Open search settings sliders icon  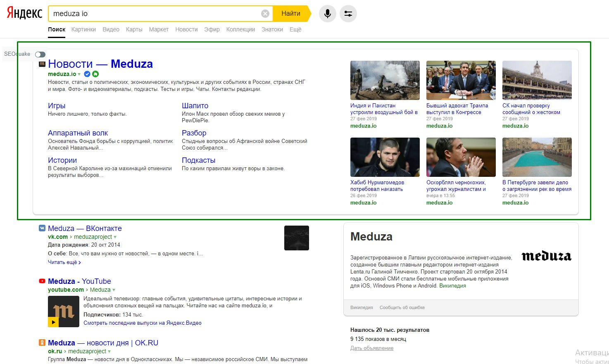[x=348, y=14]
